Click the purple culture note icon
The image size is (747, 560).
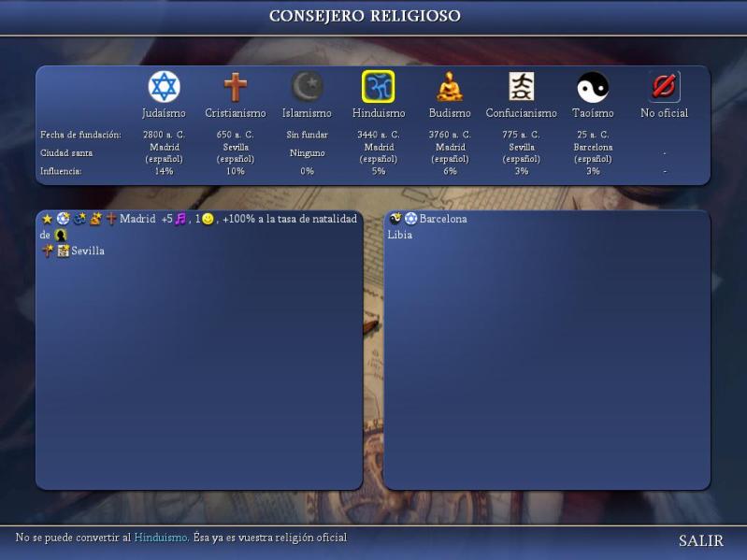coord(180,219)
